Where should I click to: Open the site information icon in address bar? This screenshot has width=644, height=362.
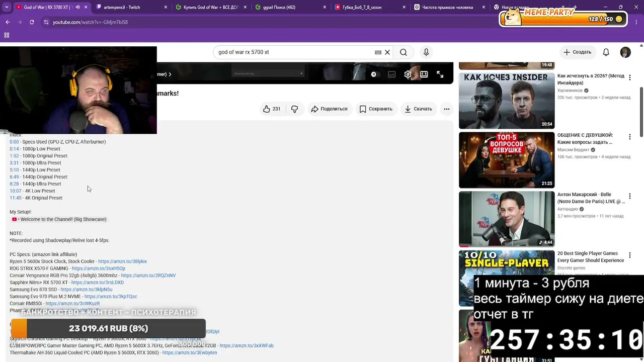pos(46,22)
